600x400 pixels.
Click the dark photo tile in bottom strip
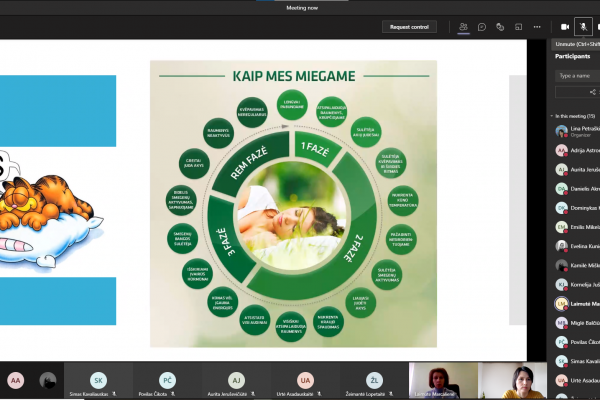tap(48, 380)
